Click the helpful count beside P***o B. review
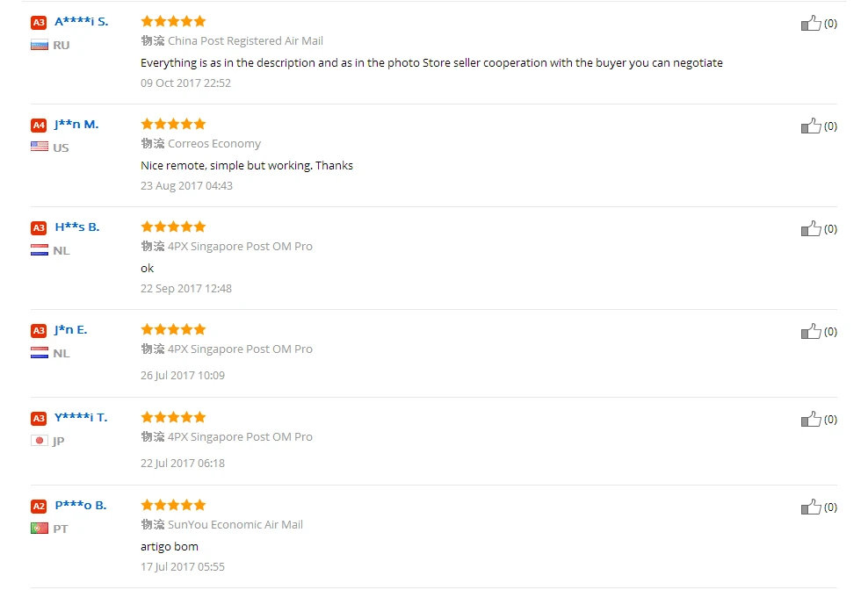This screenshot has width=868, height=590. coord(830,507)
